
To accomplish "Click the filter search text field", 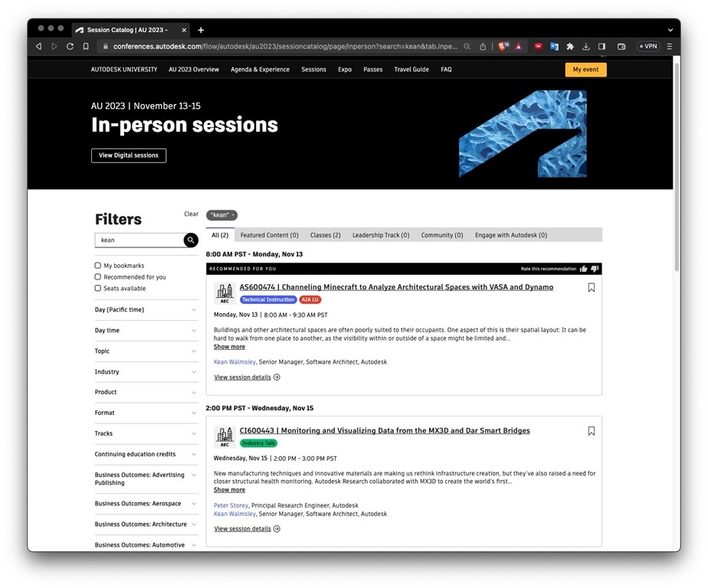I will [139, 240].
